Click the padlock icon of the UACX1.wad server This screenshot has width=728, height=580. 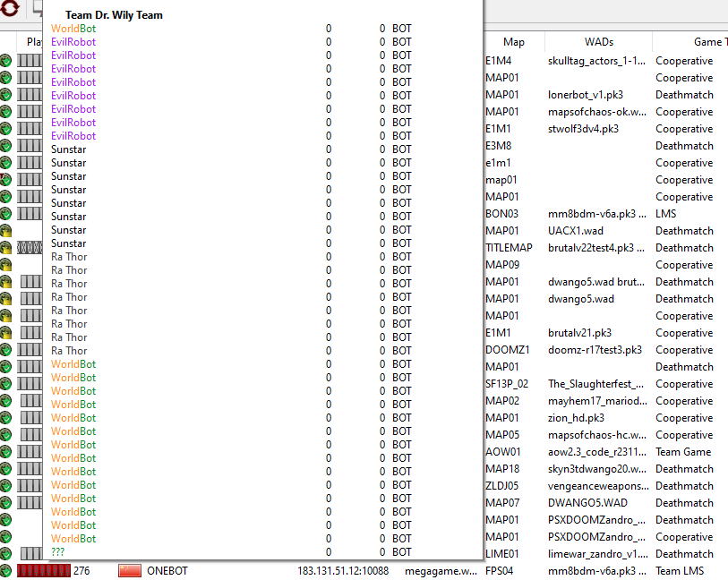[5, 231]
